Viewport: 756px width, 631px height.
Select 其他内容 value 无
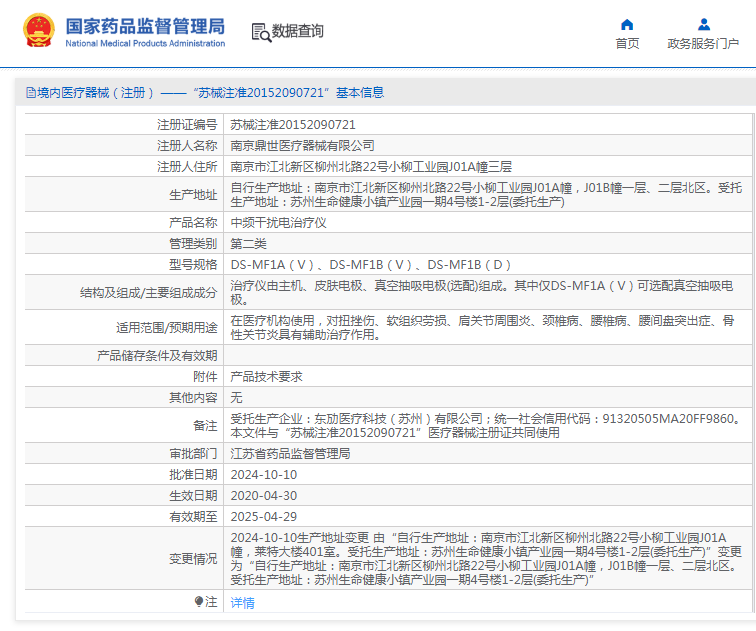pos(236,398)
